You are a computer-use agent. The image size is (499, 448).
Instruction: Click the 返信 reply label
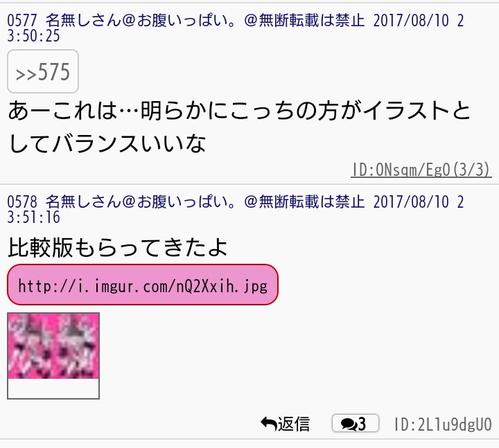294,424
